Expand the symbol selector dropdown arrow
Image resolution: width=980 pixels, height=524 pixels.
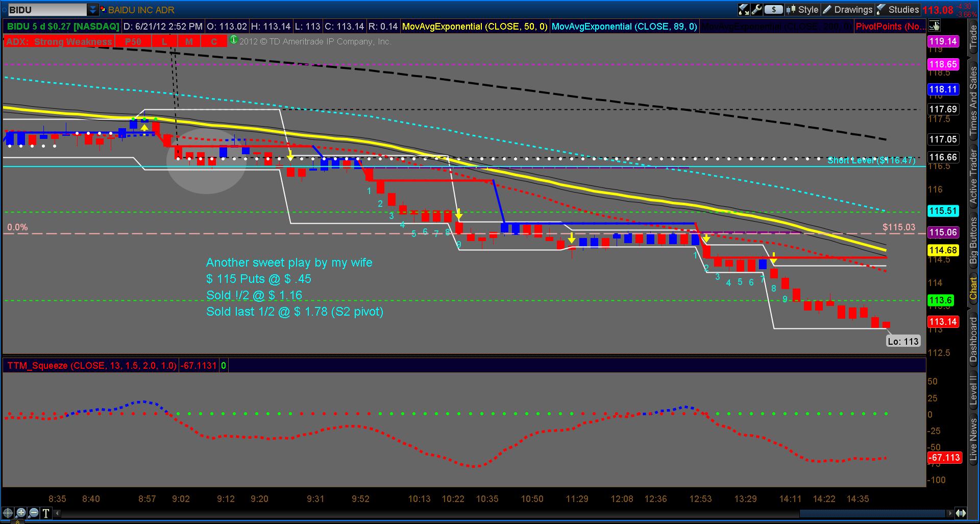coord(93,10)
